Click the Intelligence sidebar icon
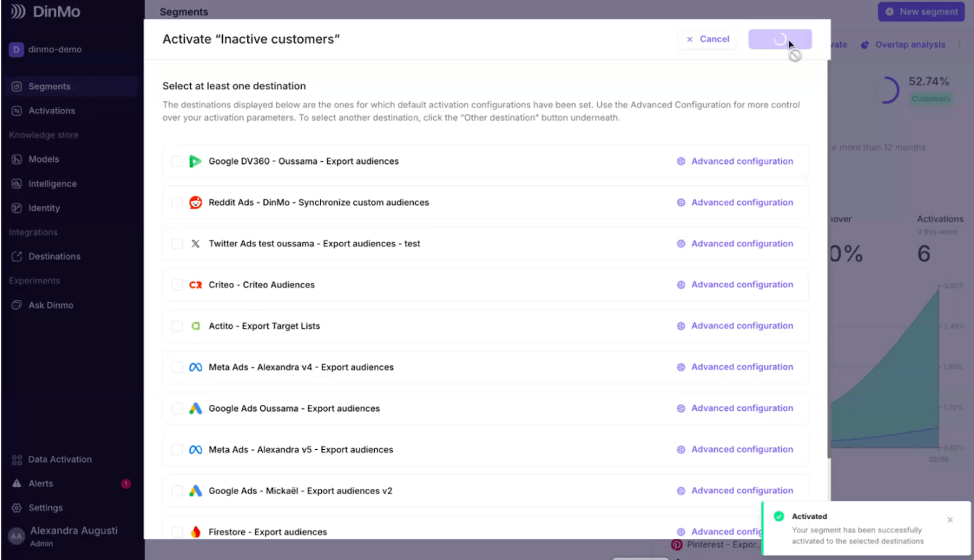974x560 pixels. [17, 183]
